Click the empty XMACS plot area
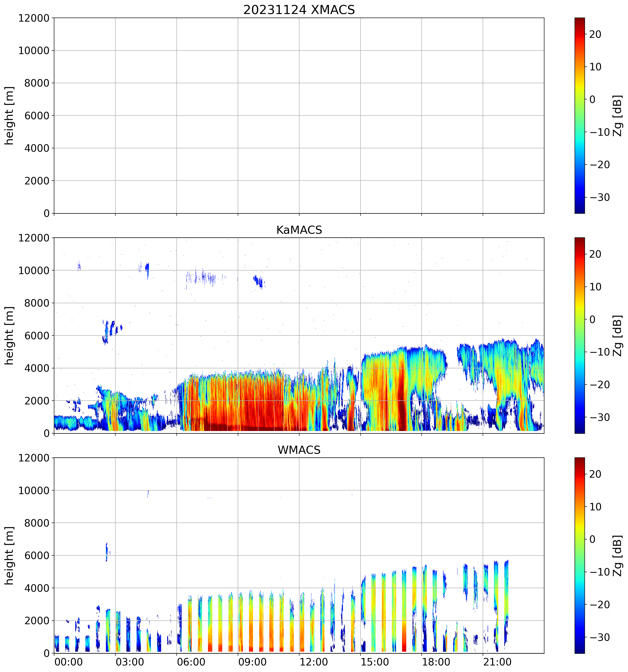The height and width of the screenshot is (672, 628). coord(299,116)
